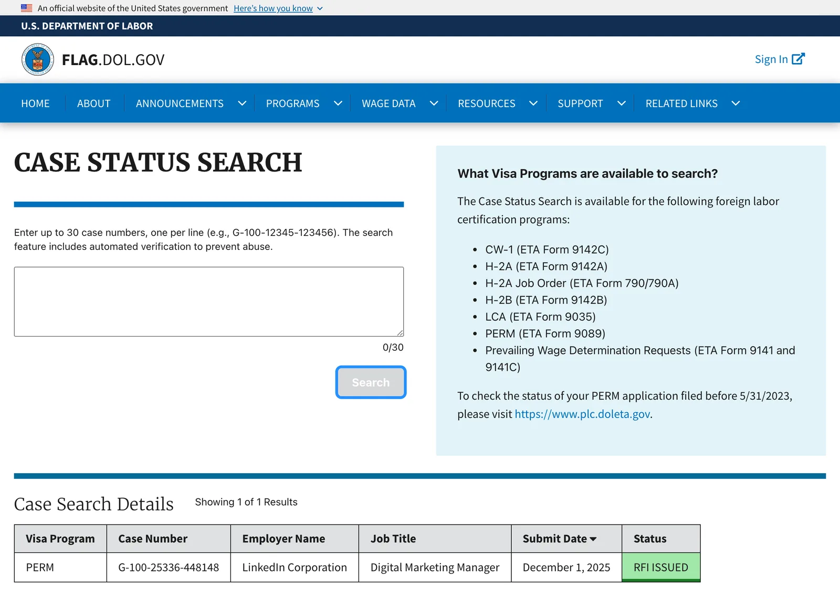Click the Status column header
The height and width of the screenshot is (616, 840).
(x=661, y=539)
